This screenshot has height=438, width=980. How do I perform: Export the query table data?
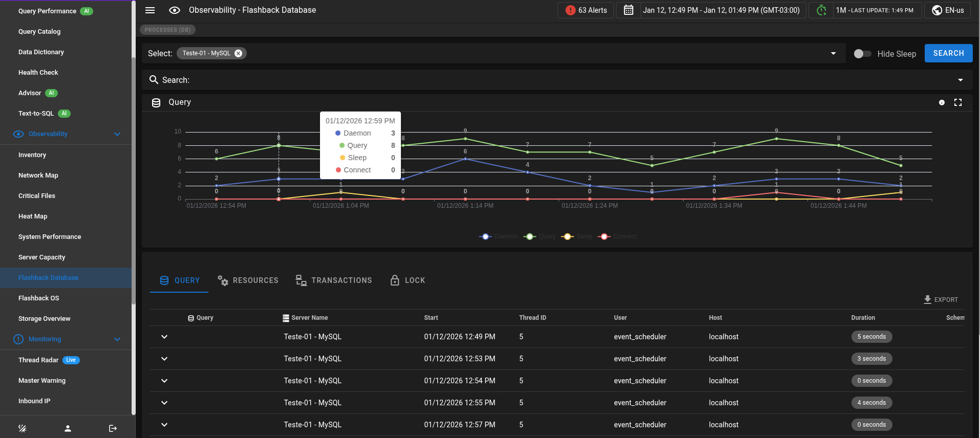(x=941, y=300)
